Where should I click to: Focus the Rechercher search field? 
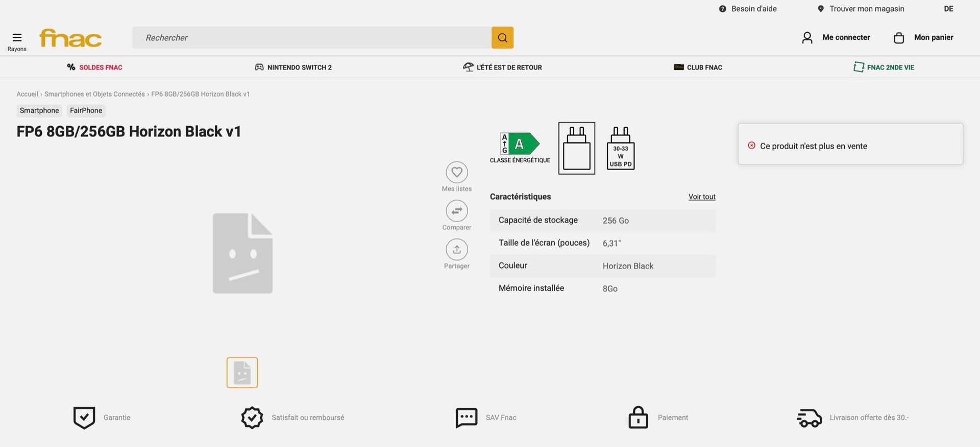click(x=312, y=38)
